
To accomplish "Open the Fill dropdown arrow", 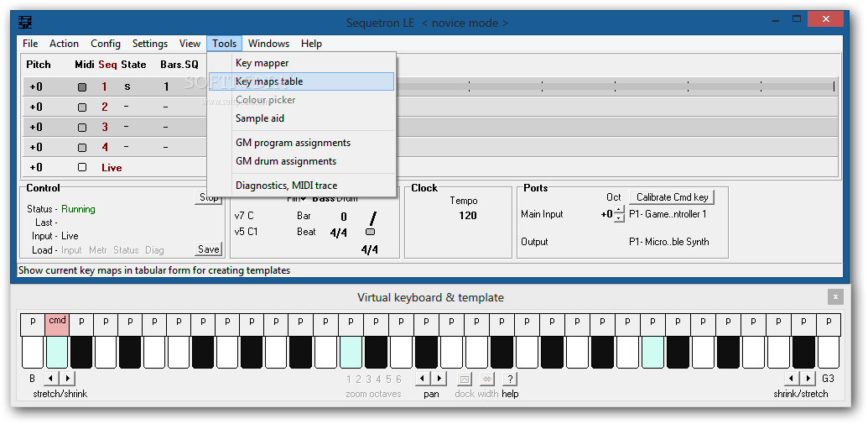I will pos(304,199).
